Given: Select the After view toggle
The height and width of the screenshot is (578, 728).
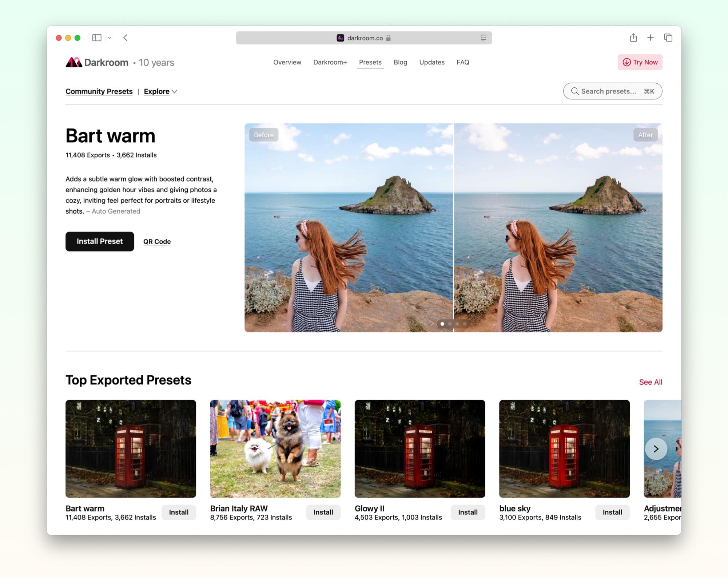Looking at the screenshot, I should click(645, 135).
